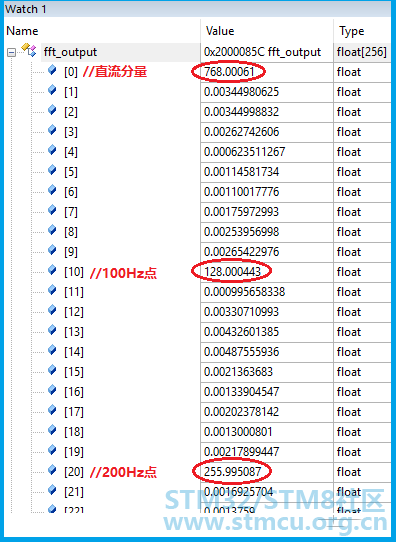Click the blue diamond icon of element [14]

52,350
